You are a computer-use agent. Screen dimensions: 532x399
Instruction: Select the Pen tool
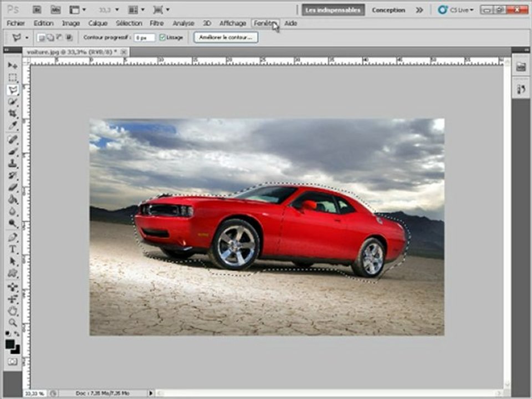pyautogui.click(x=12, y=237)
